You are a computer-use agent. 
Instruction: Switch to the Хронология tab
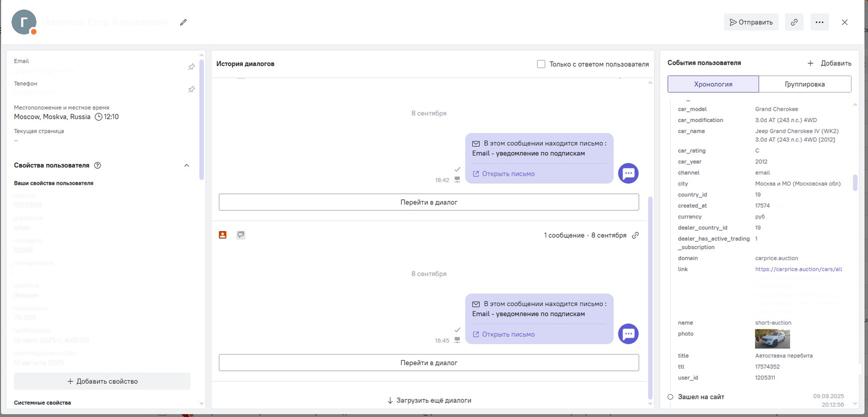coord(713,84)
